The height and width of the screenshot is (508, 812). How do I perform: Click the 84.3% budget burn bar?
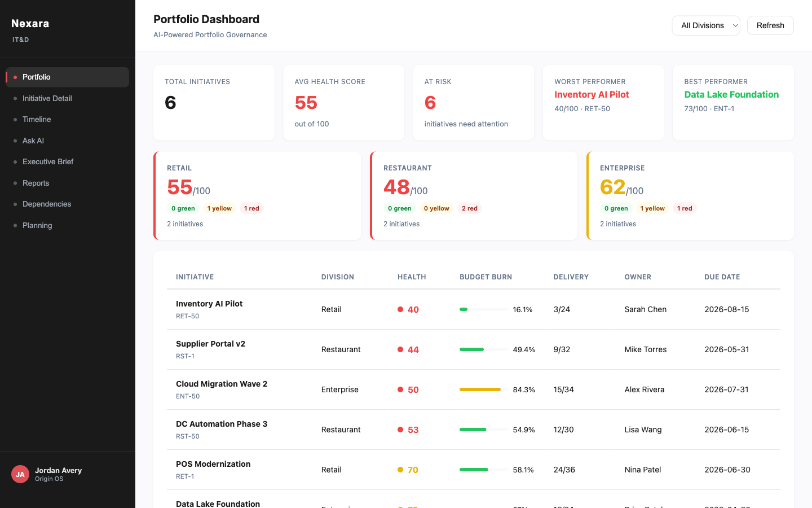click(484, 389)
